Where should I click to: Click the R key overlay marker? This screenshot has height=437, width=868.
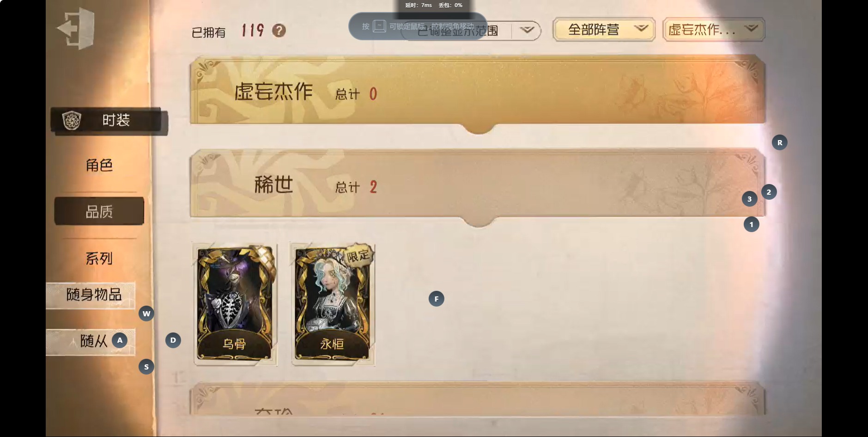tap(780, 142)
